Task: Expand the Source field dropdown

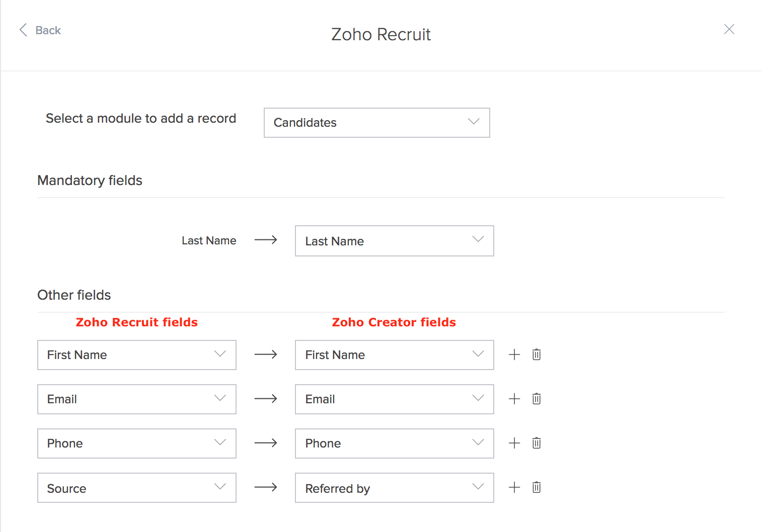Action: click(x=137, y=488)
